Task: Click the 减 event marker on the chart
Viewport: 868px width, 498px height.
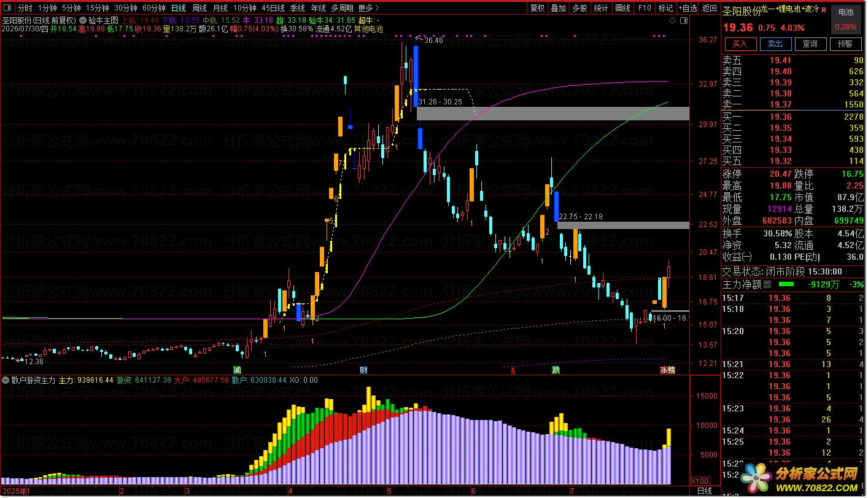Action: coord(237,370)
